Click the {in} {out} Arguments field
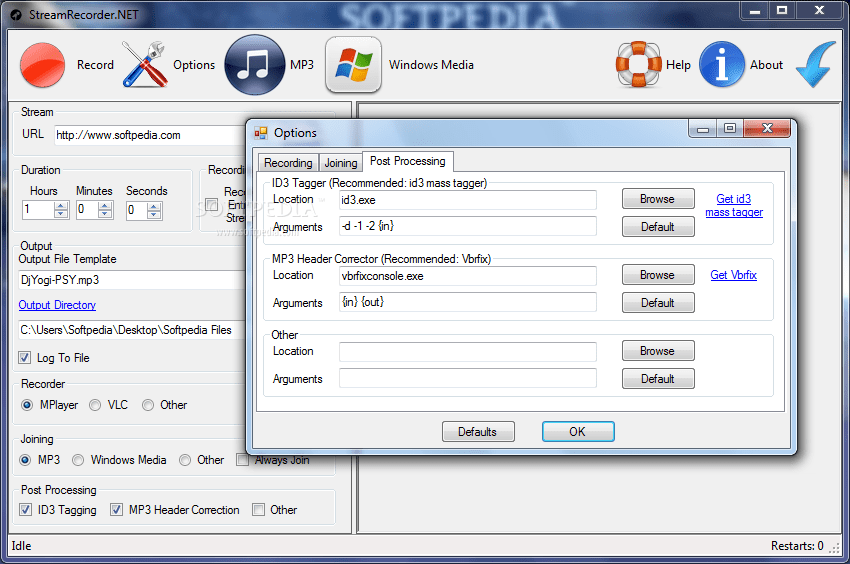This screenshot has width=850, height=564. click(x=468, y=302)
